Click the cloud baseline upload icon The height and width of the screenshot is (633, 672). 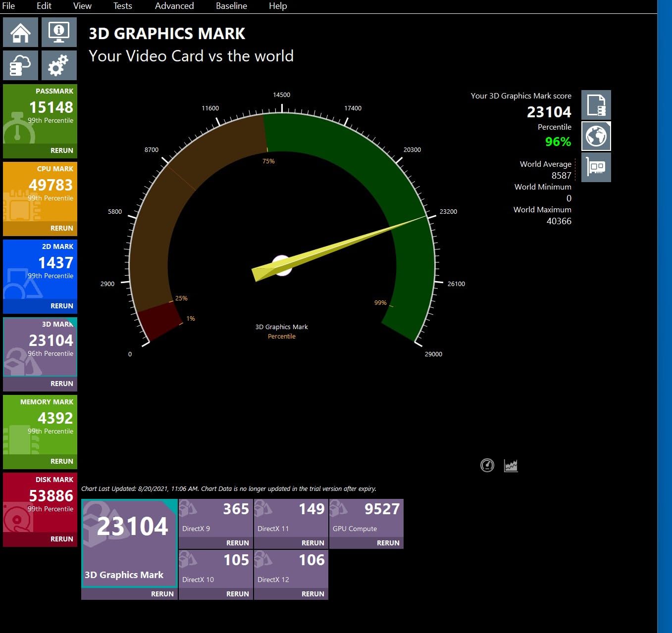click(20, 65)
